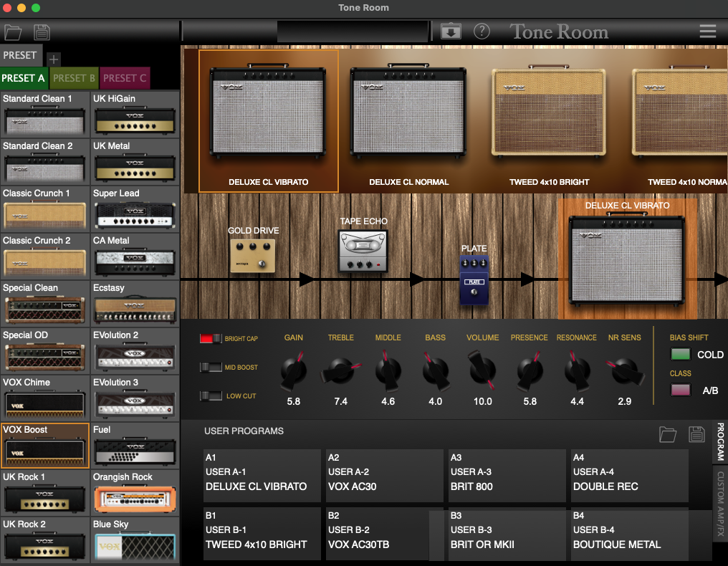This screenshot has width=728, height=566.
Task: Open the folder icon in USER PROGRAMS panel
Action: (667, 434)
